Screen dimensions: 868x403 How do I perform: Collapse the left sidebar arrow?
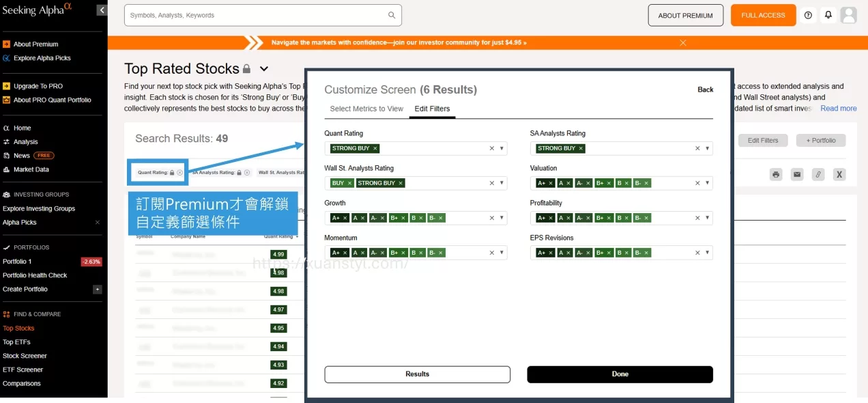coord(102,10)
